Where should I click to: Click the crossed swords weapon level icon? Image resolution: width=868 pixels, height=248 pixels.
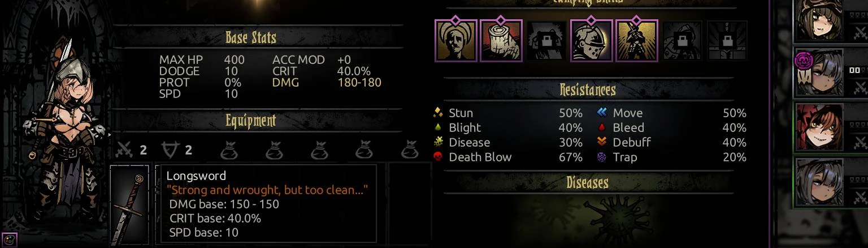(x=124, y=149)
